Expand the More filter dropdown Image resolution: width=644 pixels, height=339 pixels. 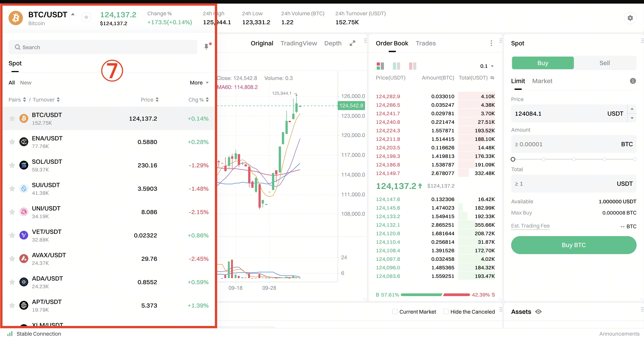pos(199,83)
